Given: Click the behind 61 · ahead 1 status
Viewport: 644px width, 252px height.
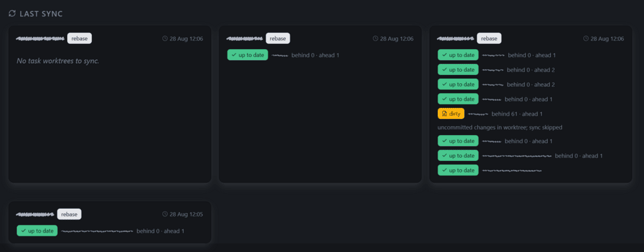Looking at the screenshot, I should [x=517, y=114].
